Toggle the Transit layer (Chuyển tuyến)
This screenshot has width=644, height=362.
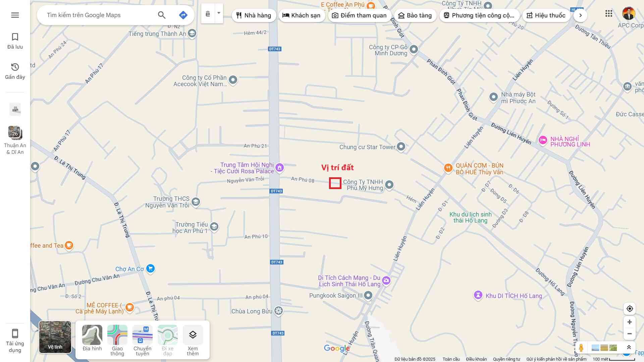(142, 340)
